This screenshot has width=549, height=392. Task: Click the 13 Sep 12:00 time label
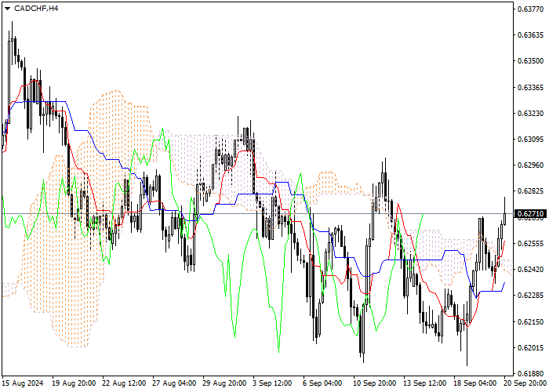425,383
